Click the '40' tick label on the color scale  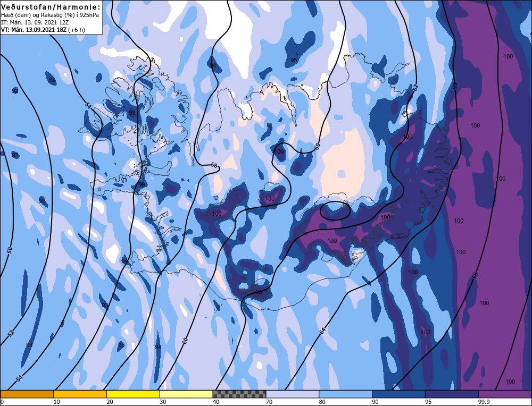tap(216, 402)
